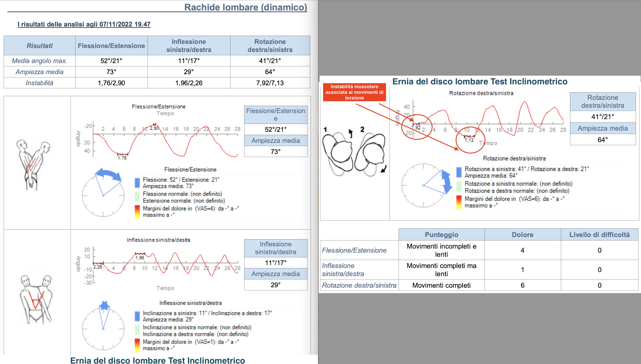Click the blue legend swatch beside 'Inclinazione a sinistra: 11°'
The width and height of the screenshot is (641, 364).
click(137, 316)
